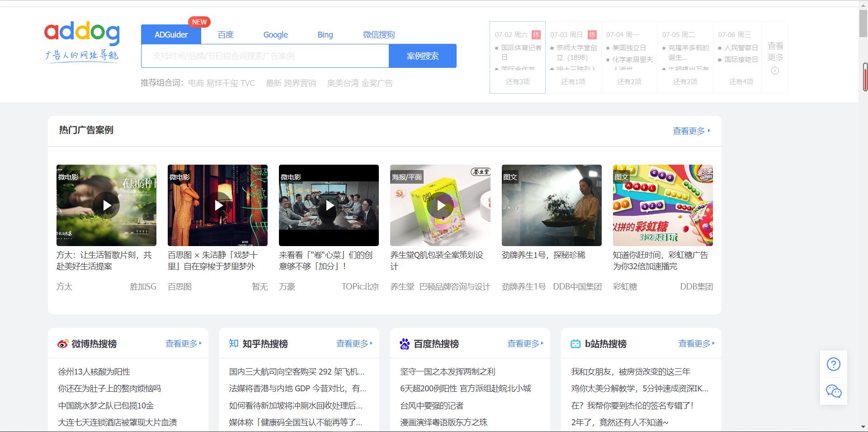Play the 百思图 × 朱洁静 video
Viewport: 868px width, 432px height.
[x=217, y=205]
